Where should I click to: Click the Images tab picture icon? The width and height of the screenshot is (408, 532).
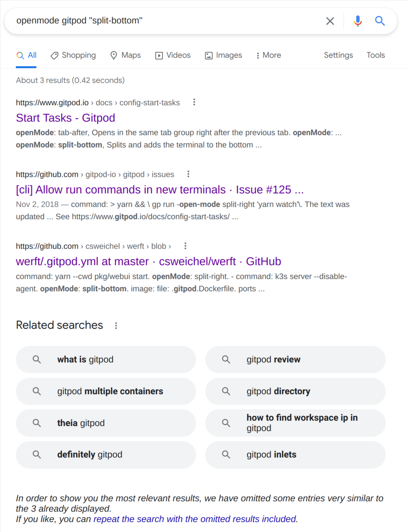208,55
